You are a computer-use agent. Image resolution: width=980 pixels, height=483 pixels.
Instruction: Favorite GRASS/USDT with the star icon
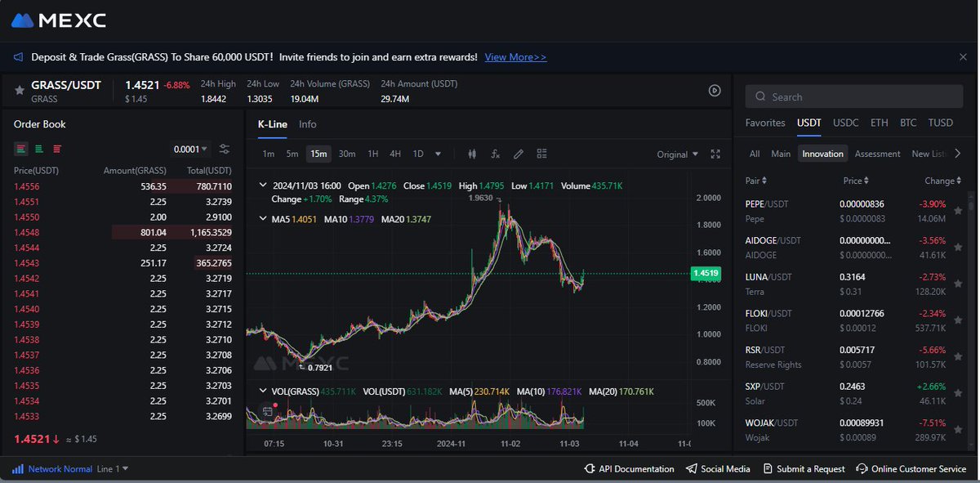tap(19, 90)
